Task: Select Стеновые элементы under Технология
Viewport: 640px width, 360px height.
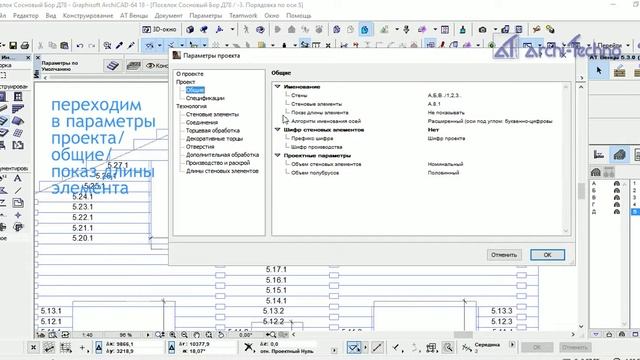Action: [212, 114]
